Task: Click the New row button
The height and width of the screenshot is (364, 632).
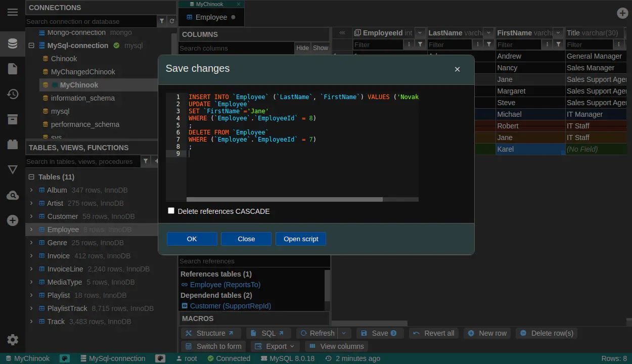Action: (487, 333)
